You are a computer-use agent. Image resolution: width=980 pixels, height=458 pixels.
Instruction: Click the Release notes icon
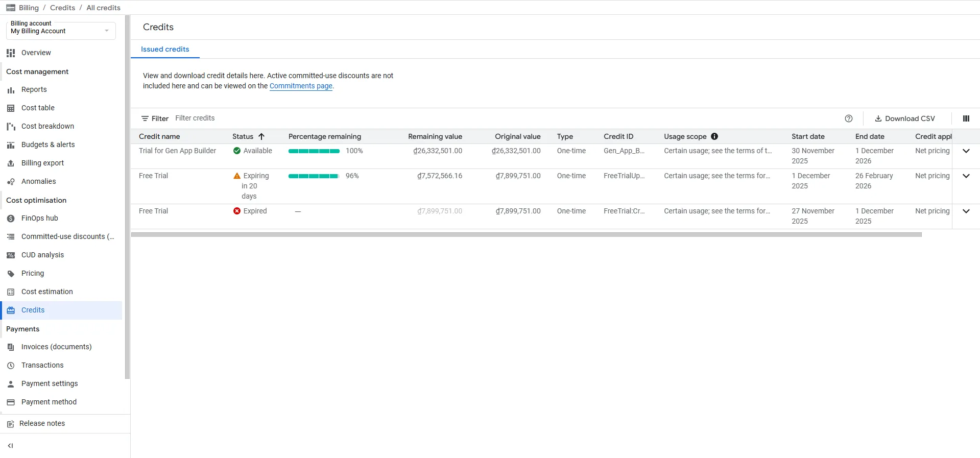coord(10,424)
